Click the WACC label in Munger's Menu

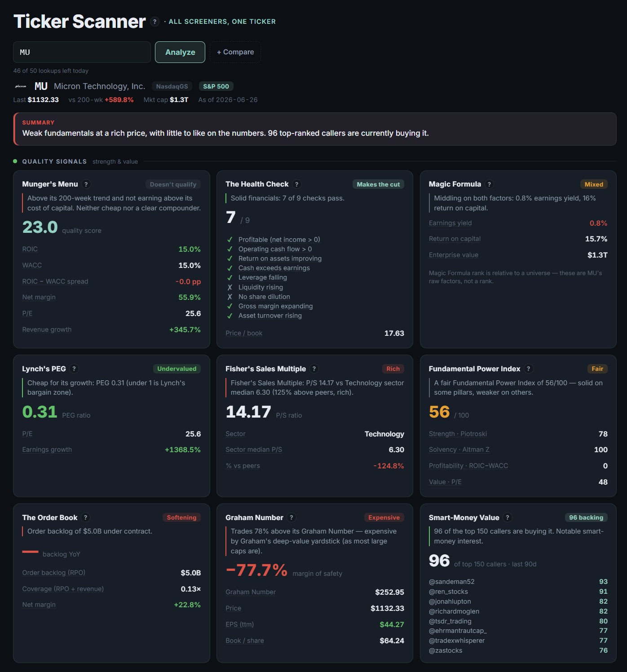[x=32, y=265]
